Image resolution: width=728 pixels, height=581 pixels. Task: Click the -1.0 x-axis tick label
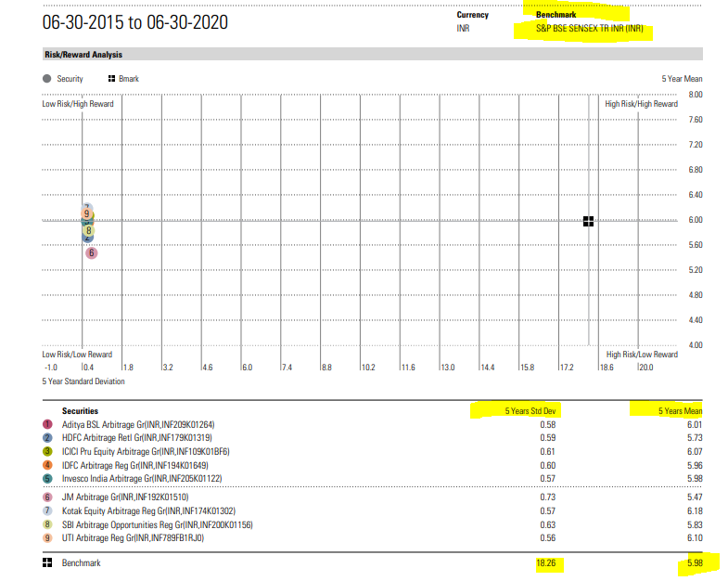tap(51, 368)
